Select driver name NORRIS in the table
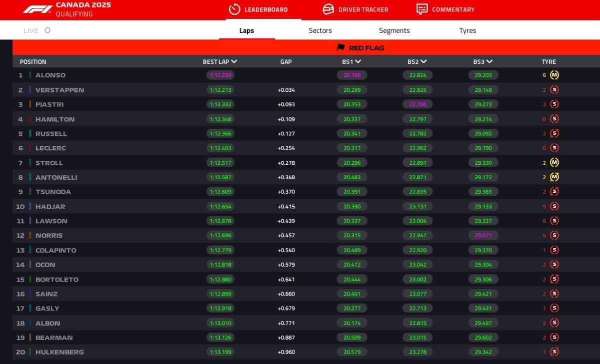 [x=49, y=235]
